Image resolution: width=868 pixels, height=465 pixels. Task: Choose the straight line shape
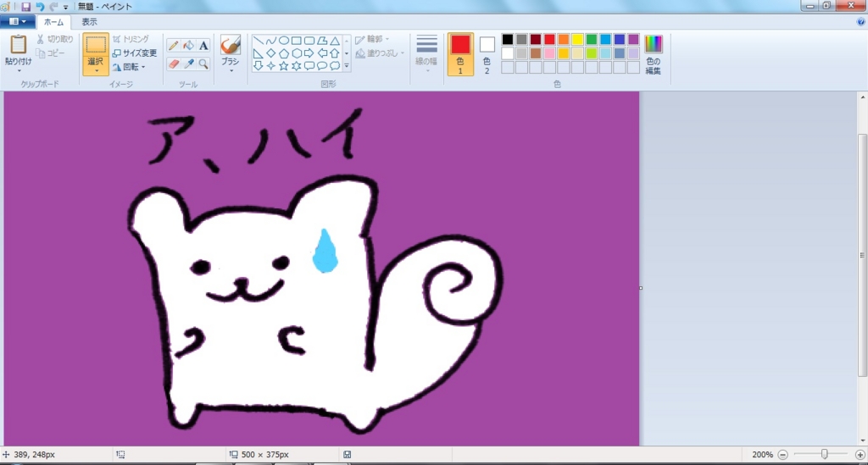pos(258,41)
